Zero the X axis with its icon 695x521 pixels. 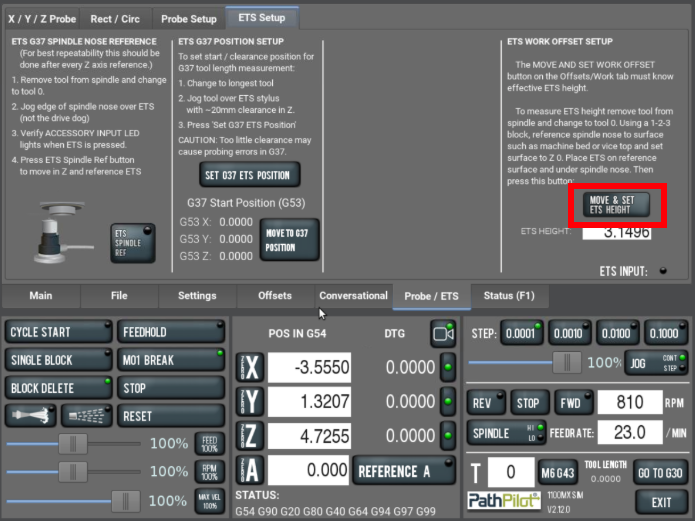pyautogui.click(x=251, y=368)
